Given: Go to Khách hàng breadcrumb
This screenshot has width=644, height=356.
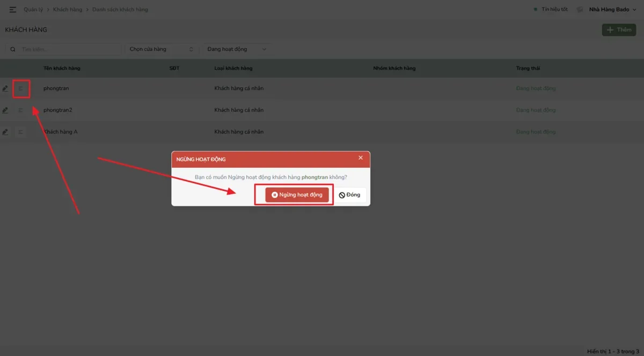Looking at the screenshot, I should click(68, 10).
